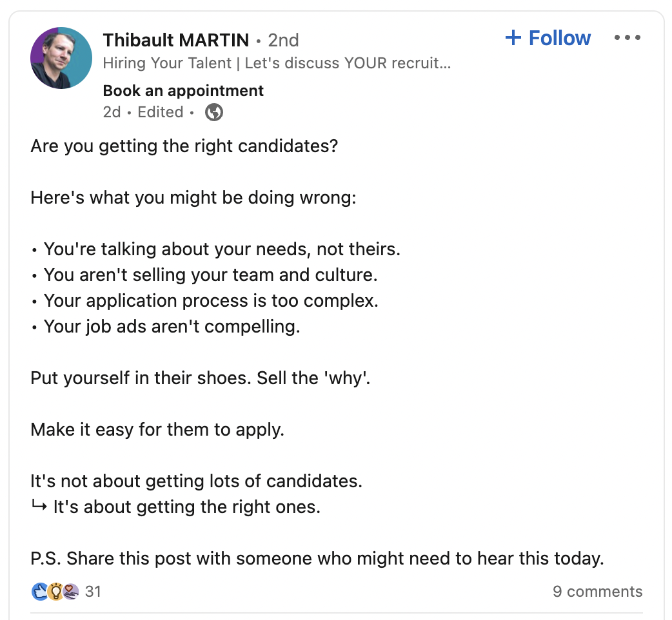Click the Thibault MARTIN name link
The image size is (672, 620).
175,40
